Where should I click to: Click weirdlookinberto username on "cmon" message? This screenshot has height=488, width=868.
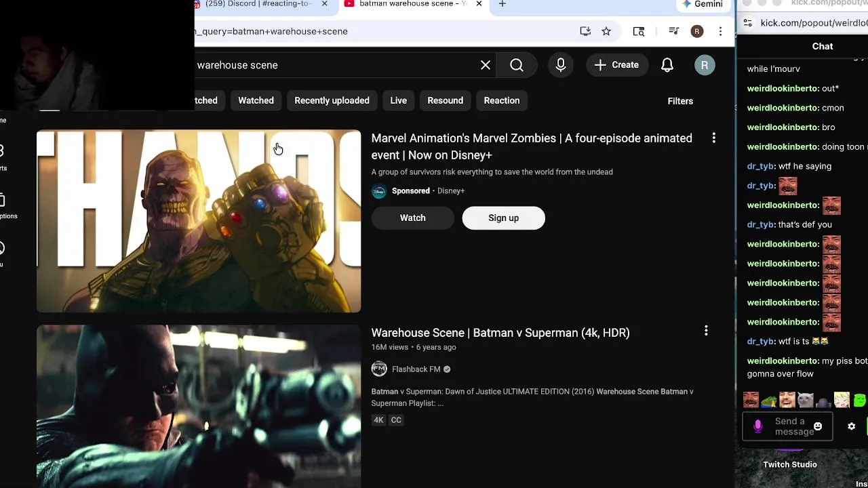[x=783, y=108]
